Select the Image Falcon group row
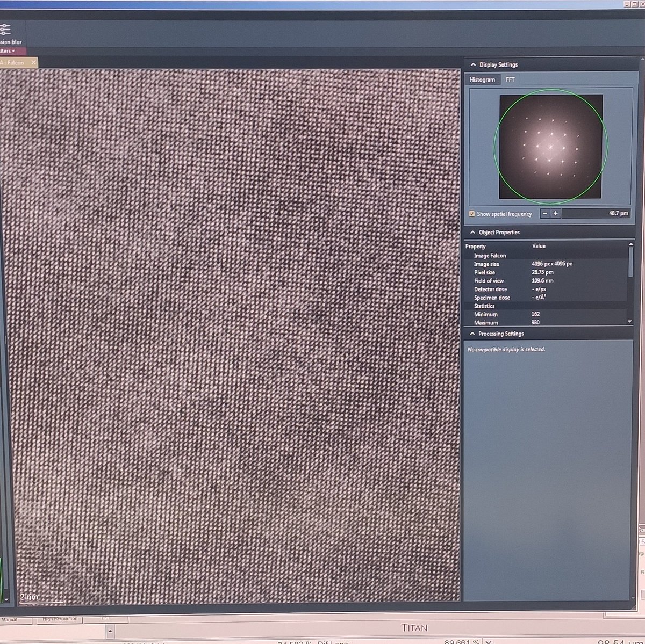Viewport: 645px width, 644px height. [546, 256]
